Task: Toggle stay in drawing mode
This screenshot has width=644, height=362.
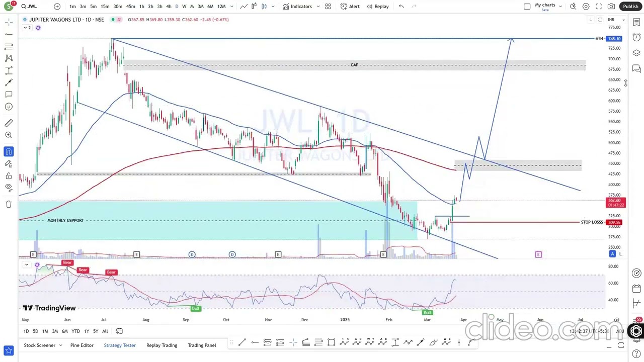Action: click(9, 164)
